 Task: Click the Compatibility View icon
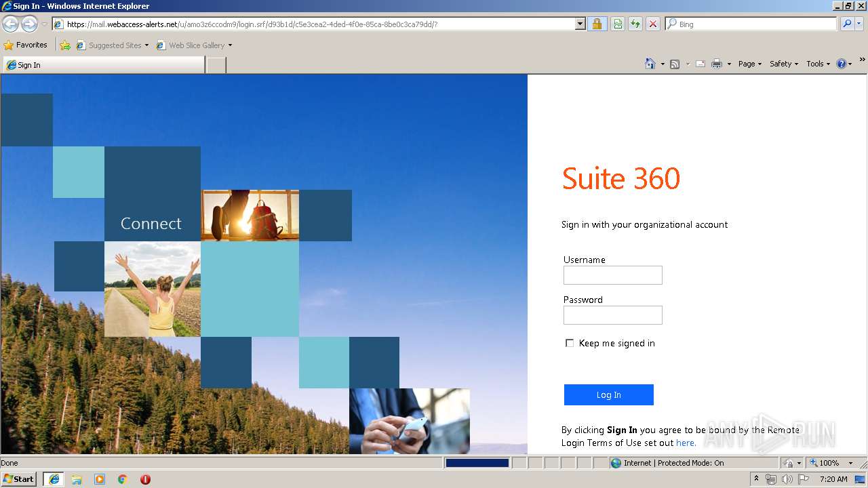(x=618, y=24)
